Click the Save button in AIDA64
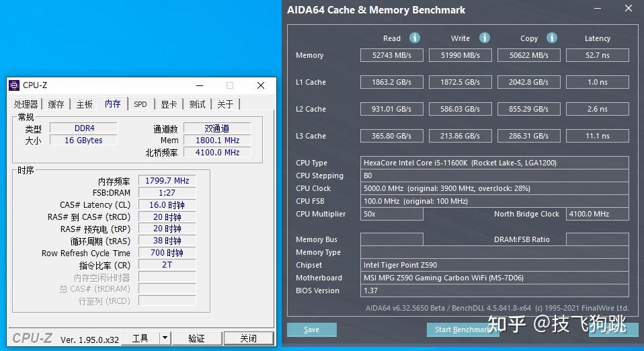Viewport: 644px width, 351px height. coord(312,329)
